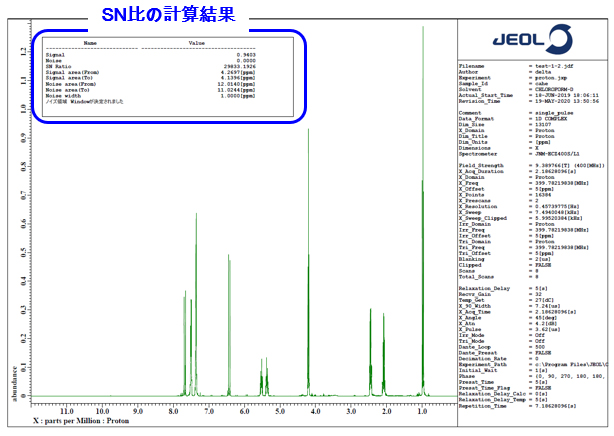
Task: Click the X axis label parts per Million
Action: pos(80,420)
